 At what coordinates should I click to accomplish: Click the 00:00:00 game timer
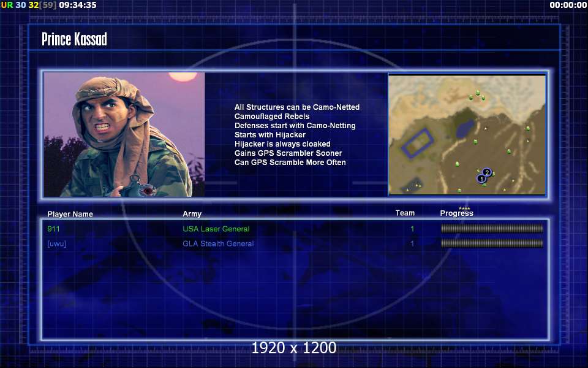(x=568, y=6)
